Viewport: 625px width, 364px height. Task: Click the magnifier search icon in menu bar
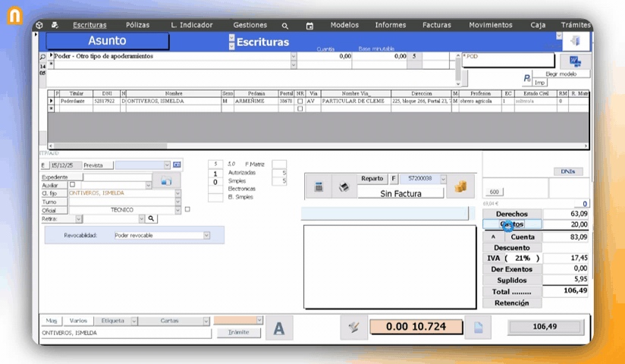click(x=285, y=26)
